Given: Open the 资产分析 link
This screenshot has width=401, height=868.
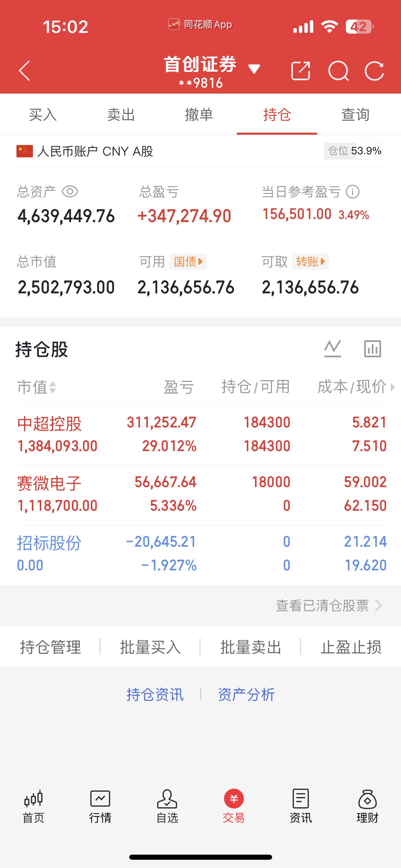Looking at the screenshot, I should click(246, 695).
